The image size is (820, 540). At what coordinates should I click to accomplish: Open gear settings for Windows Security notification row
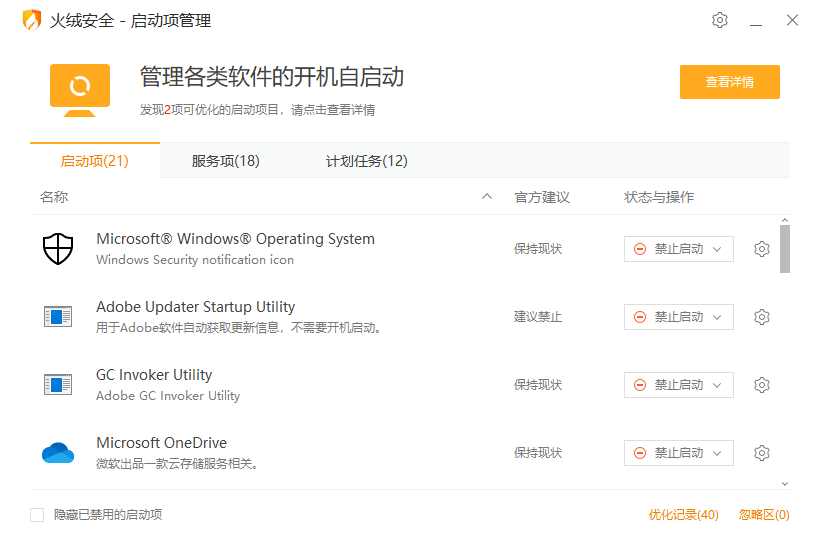coord(761,249)
